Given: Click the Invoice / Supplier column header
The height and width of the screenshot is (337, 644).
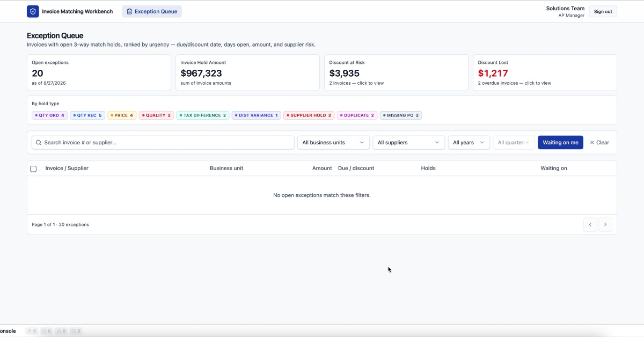Looking at the screenshot, I should [x=67, y=168].
